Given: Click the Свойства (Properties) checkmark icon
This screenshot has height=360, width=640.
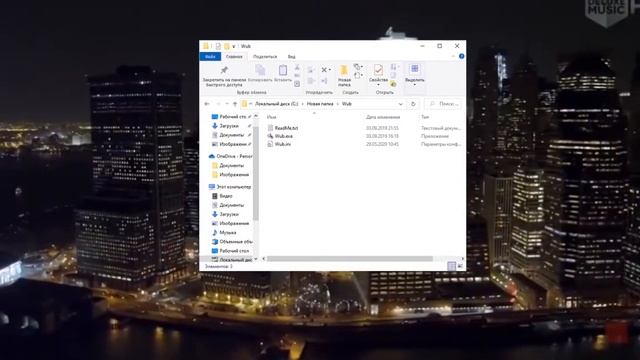Looking at the screenshot, I should tap(378, 70).
